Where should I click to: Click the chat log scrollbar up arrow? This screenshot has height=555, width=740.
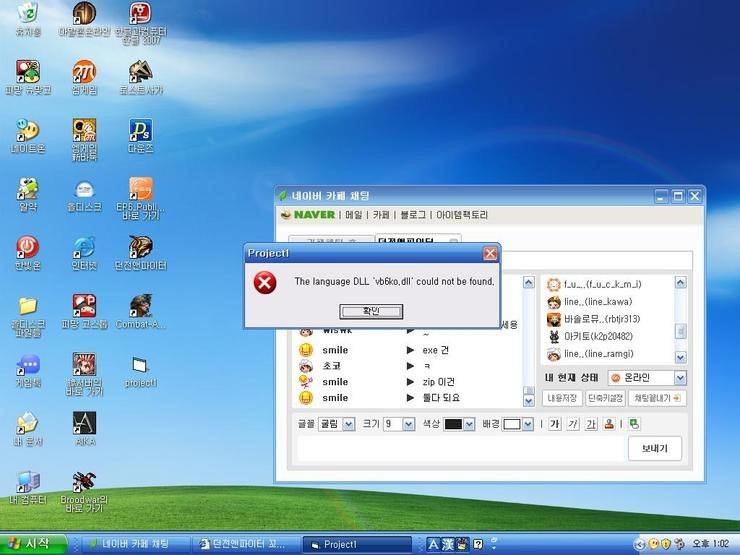point(529,283)
